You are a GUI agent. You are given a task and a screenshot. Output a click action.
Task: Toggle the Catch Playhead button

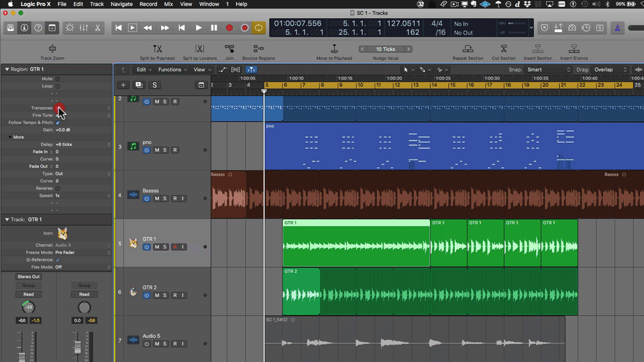tap(251, 70)
